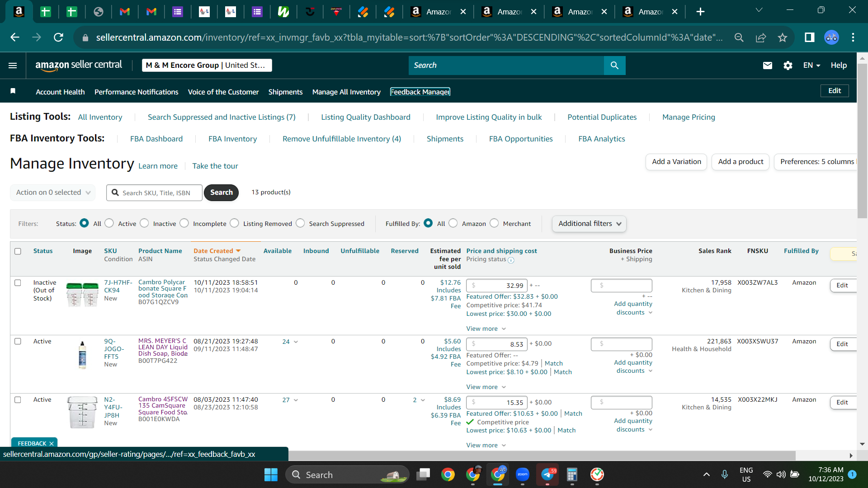Click the microphone icon in system tray
868x488 pixels.
pos(725,474)
